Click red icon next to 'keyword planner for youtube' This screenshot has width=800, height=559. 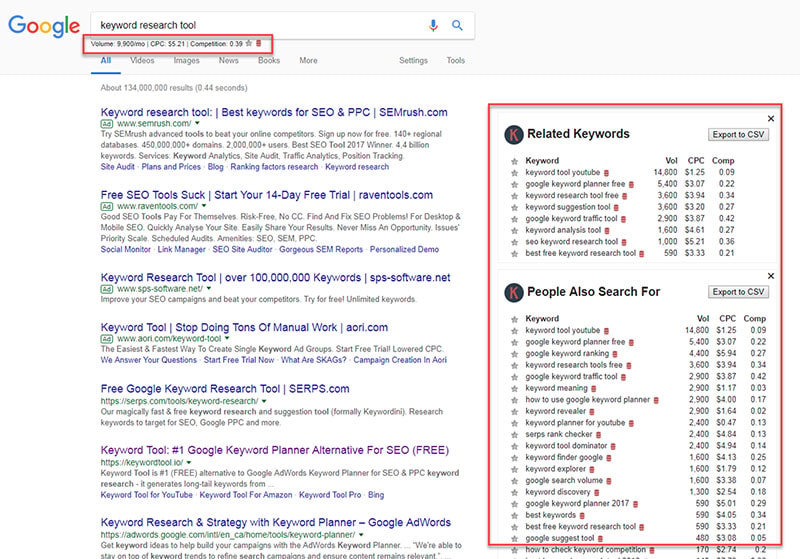click(631, 423)
